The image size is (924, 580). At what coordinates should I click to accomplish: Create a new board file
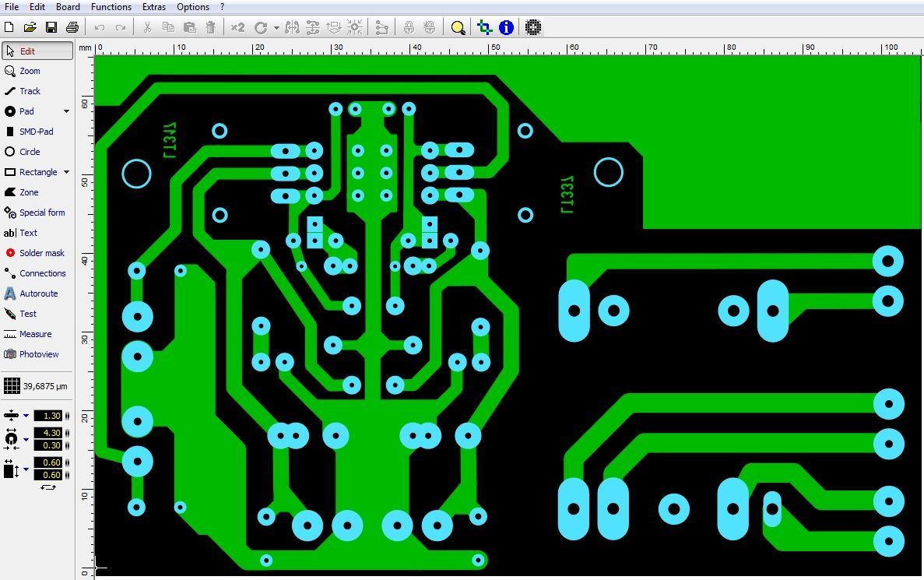tap(9, 27)
